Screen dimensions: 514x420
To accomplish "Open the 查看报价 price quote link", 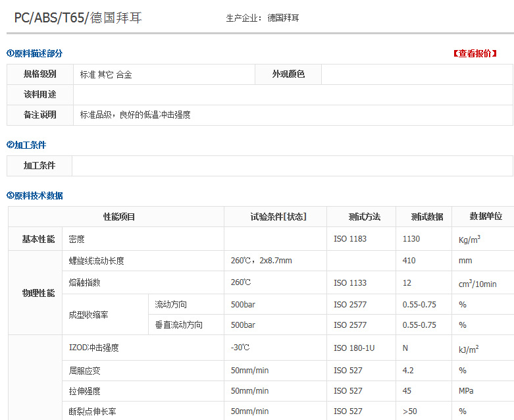I will pyautogui.click(x=475, y=54).
